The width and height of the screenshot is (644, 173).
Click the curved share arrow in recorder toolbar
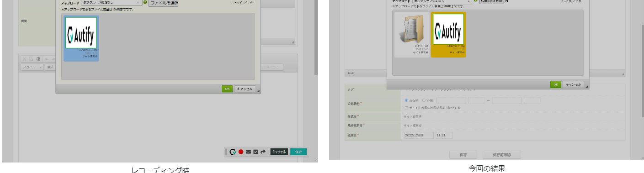pyautogui.click(x=263, y=152)
